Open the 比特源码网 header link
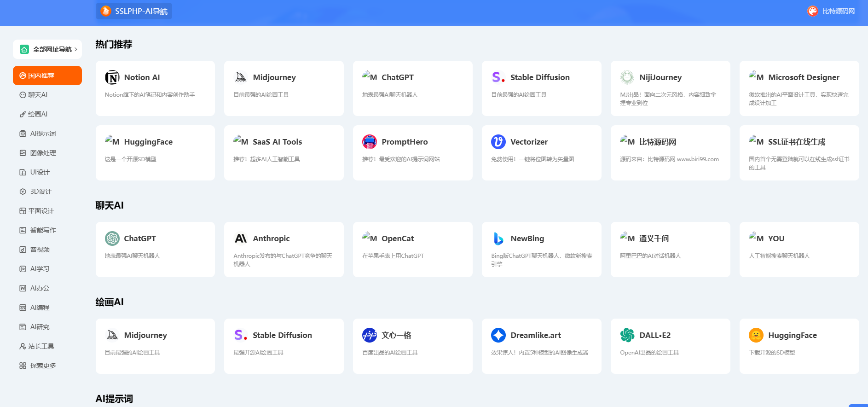This screenshot has height=407, width=868. (x=839, y=11)
